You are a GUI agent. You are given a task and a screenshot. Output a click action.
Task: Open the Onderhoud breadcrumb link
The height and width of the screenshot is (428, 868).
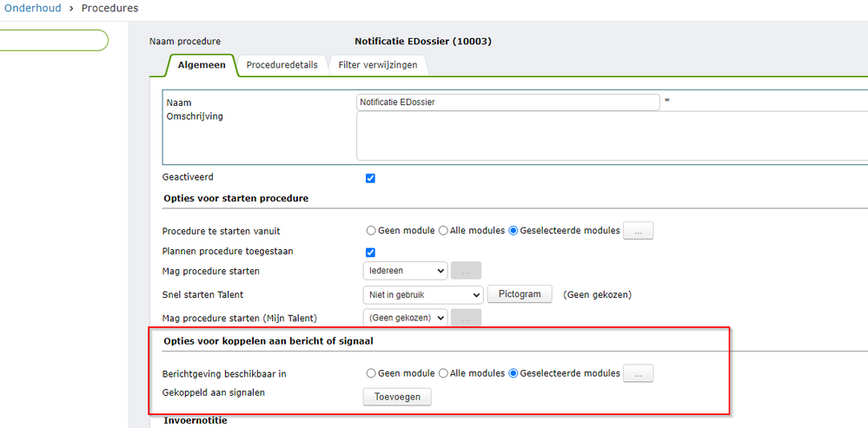(x=36, y=9)
